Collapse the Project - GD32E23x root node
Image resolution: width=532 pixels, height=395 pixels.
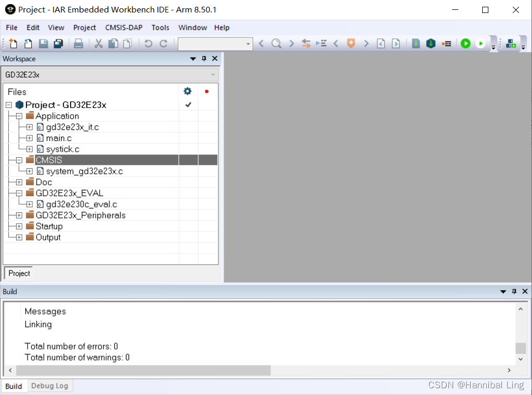tap(9, 105)
